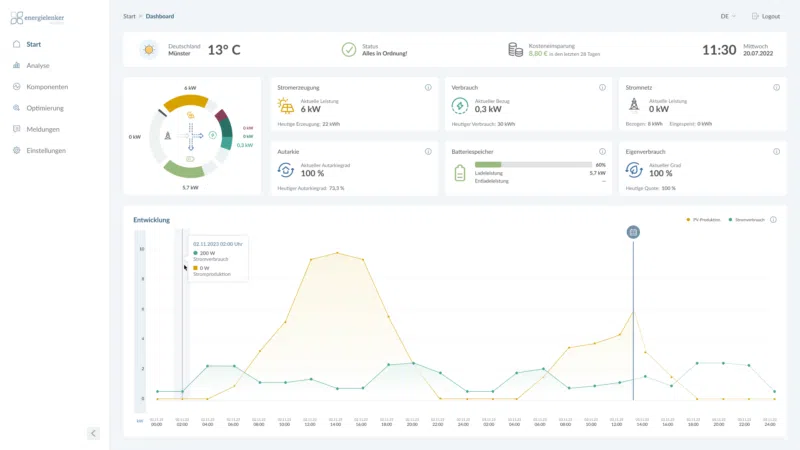The image size is (800, 450).
Task: Toggle PV-Produktion series in chart legend
Action: pos(703,219)
